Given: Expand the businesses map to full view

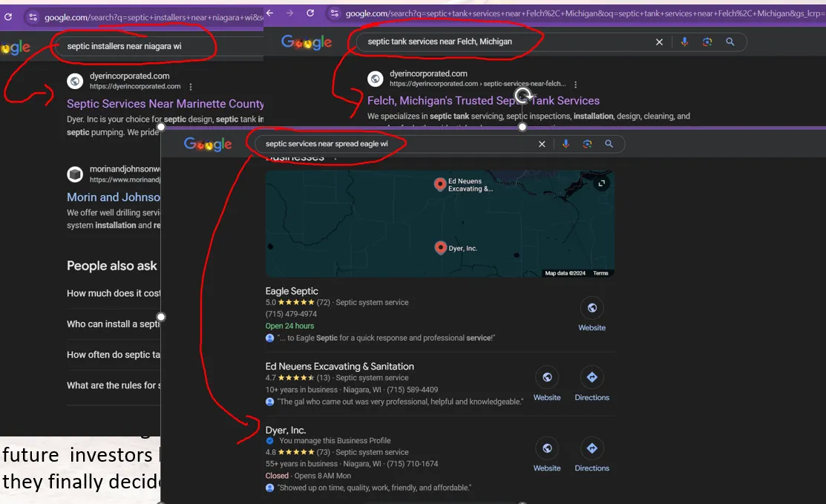Looking at the screenshot, I should (602, 183).
